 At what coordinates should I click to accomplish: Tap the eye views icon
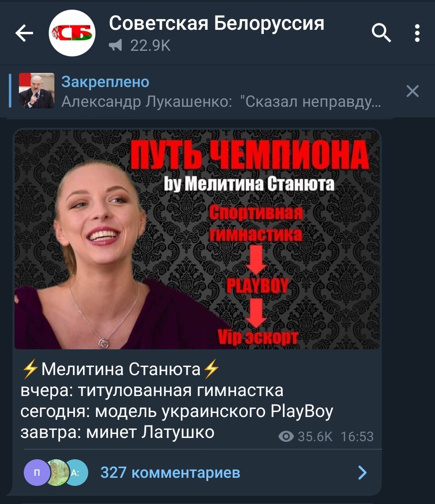[286, 436]
